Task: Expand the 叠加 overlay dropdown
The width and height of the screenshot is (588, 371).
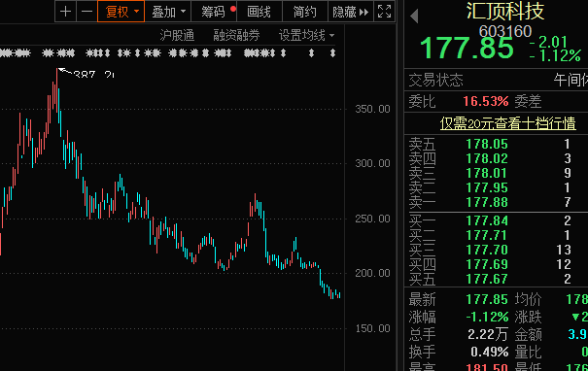Action: click(x=168, y=12)
